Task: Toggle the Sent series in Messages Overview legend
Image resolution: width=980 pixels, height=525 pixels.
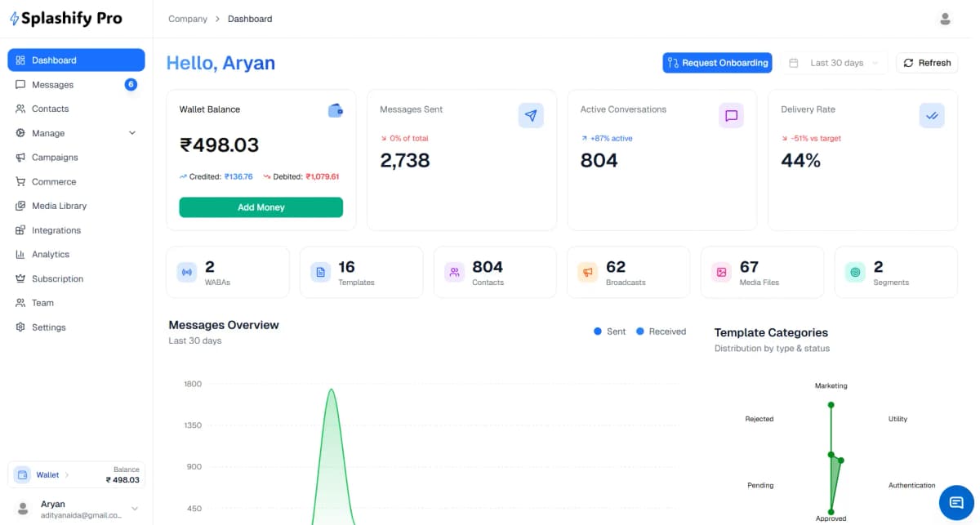Action: (608, 331)
